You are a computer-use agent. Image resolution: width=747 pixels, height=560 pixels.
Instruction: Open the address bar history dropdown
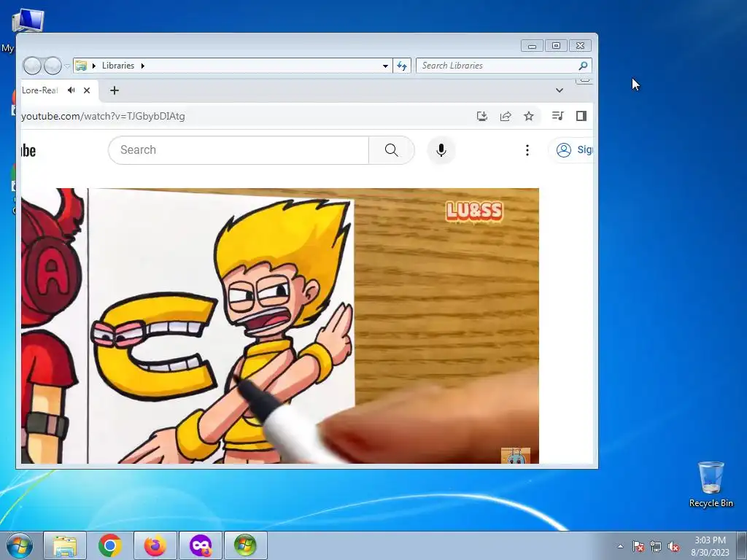click(385, 66)
